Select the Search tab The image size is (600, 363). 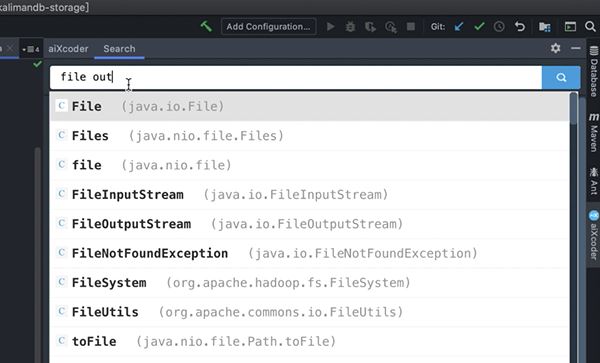pos(119,49)
